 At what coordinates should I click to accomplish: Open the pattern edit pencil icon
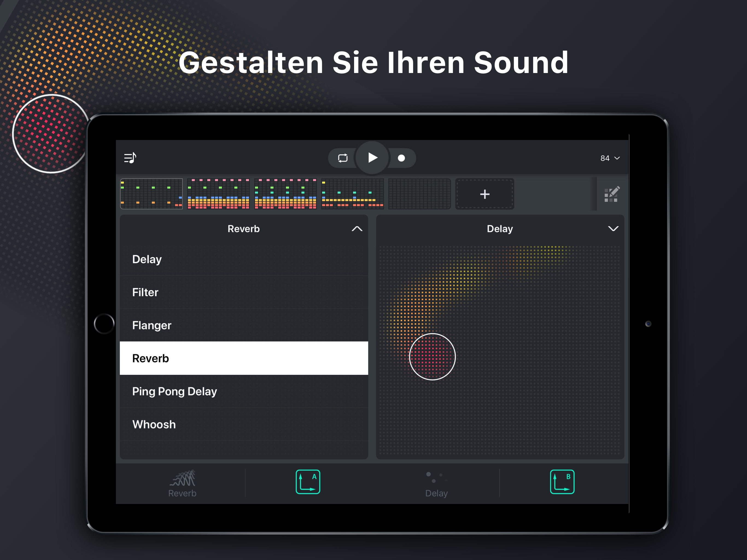coord(611,194)
